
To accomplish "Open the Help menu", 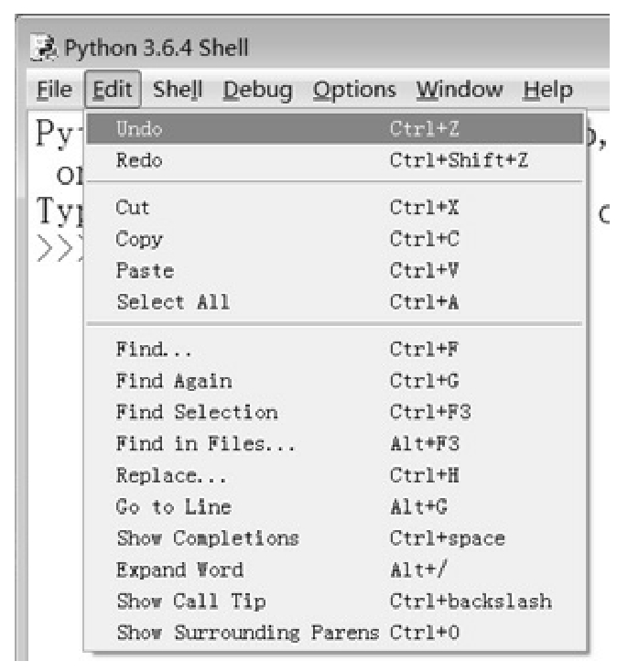I will click(547, 90).
